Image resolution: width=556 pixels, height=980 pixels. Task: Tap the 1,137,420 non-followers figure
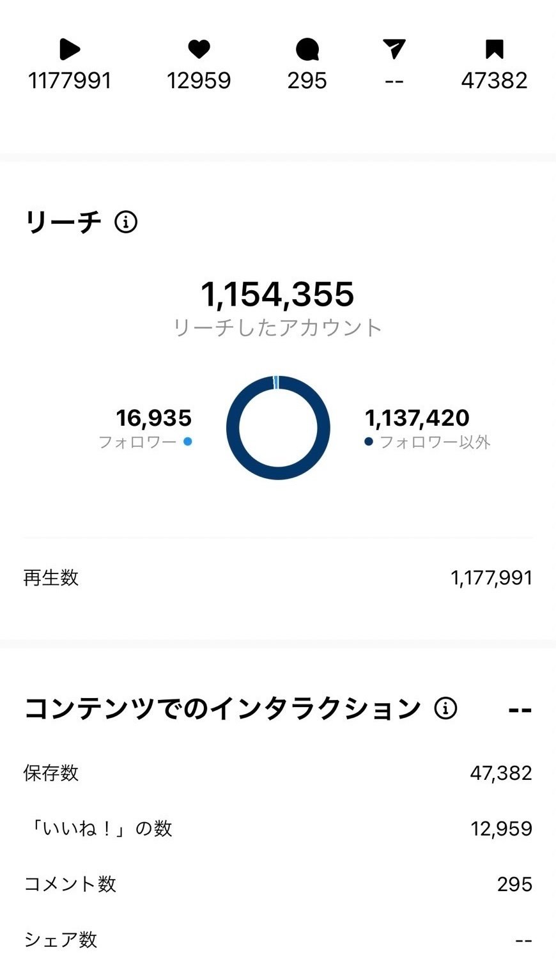[x=417, y=418]
